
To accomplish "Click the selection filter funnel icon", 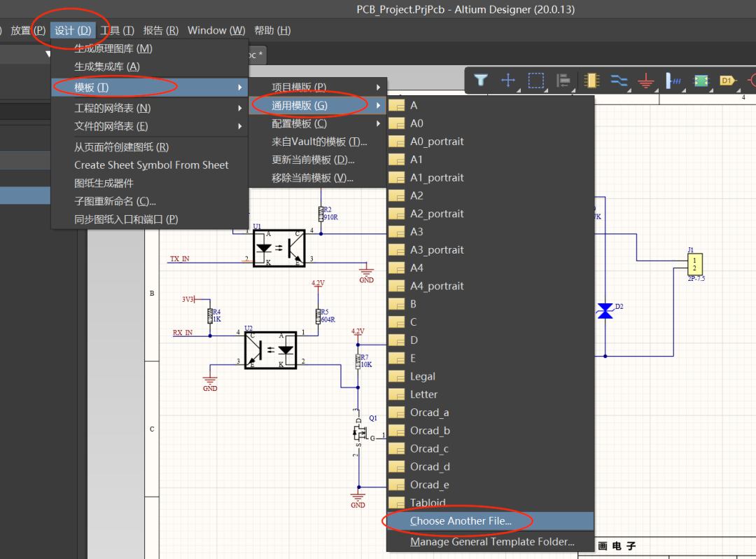I will click(x=480, y=81).
